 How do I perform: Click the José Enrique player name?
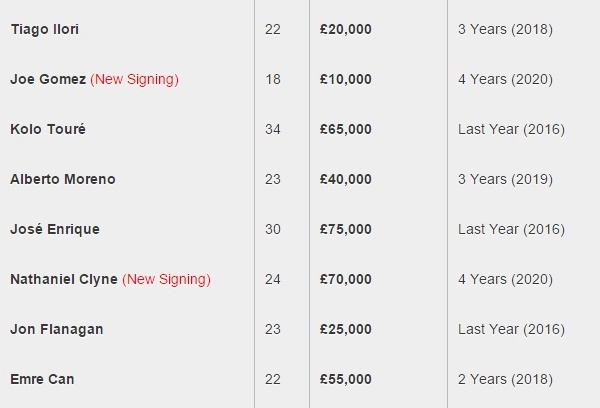coord(55,229)
